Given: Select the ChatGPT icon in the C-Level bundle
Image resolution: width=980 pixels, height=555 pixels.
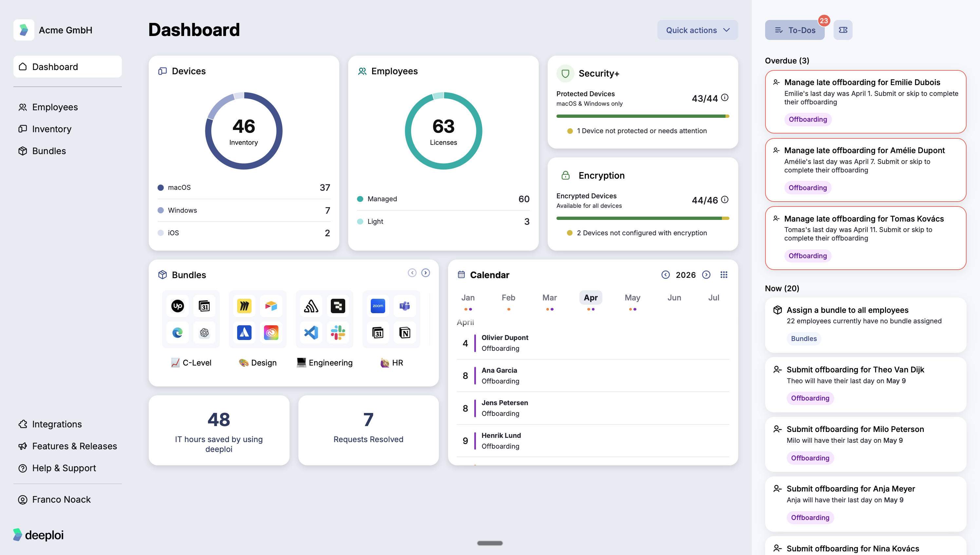Looking at the screenshot, I should [205, 332].
